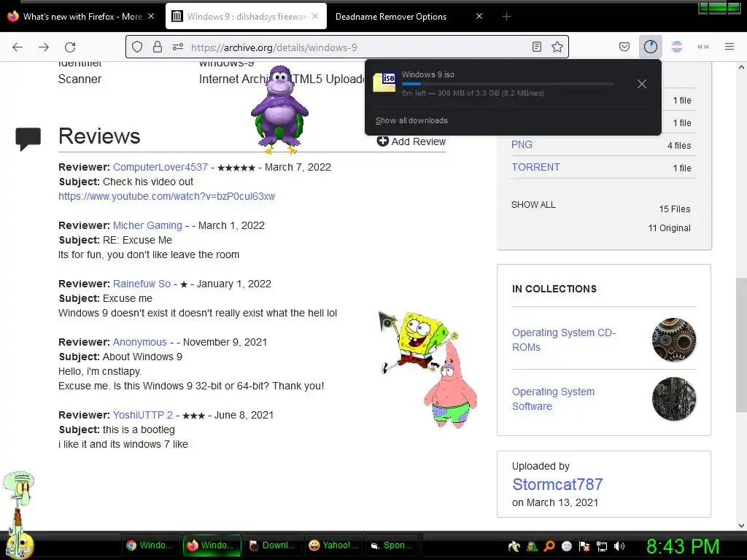Click the Reviews speech bubble icon

pyautogui.click(x=28, y=139)
